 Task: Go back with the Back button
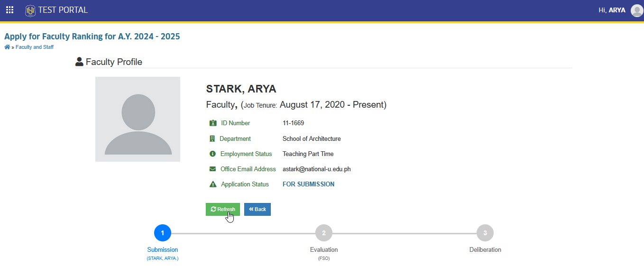pyautogui.click(x=258, y=210)
